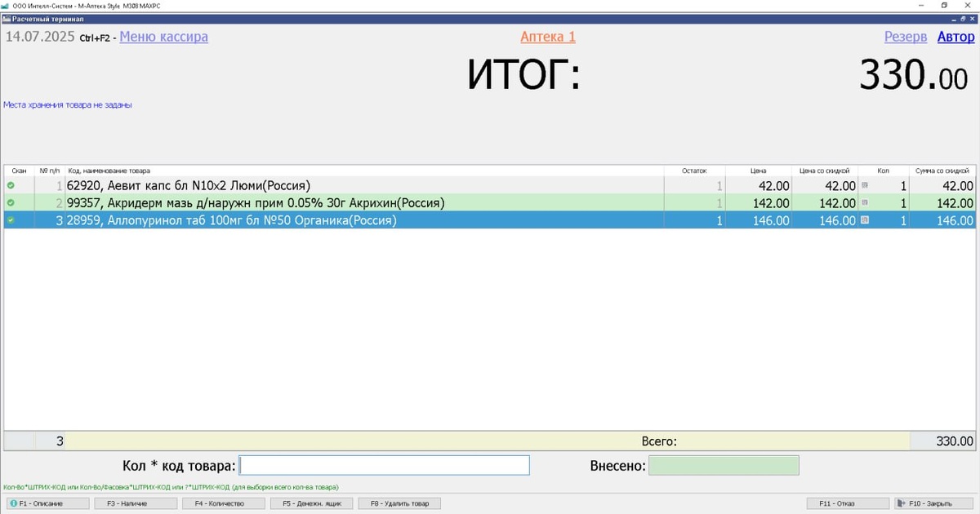The height and width of the screenshot is (514, 980).
Task: Click the 142.00 sum cell of Акридерм
Action: click(x=942, y=203)
